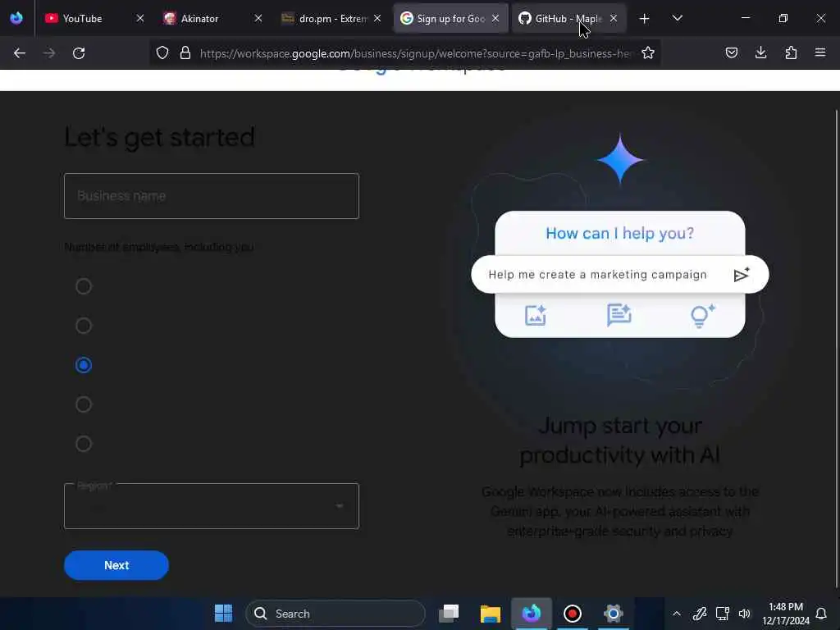
Task: Click the lightbulb idea icon
Action: tap(702, 316)
